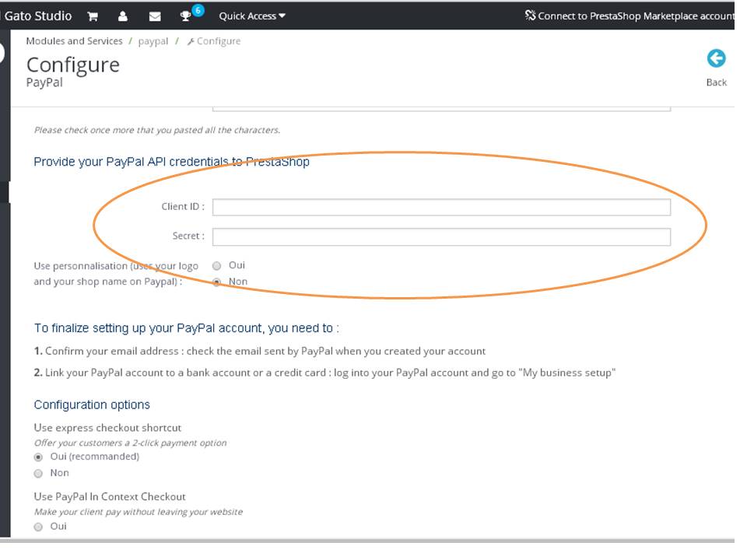Open the Gato Studio shop name link

pos(38,16)
